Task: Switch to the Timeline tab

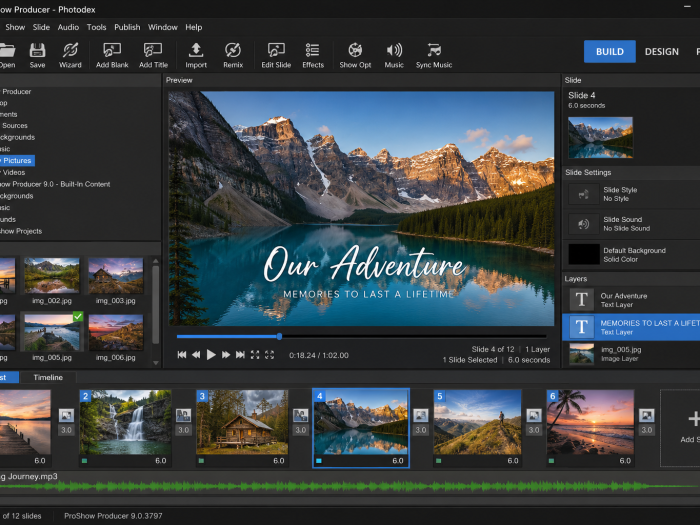Action: click(x=48, y=378)
